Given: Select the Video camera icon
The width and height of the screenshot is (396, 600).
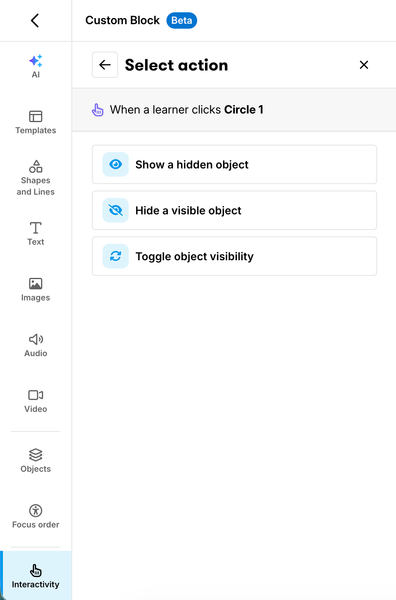Looking at the screenshot, I should click(x=36, y=395).
